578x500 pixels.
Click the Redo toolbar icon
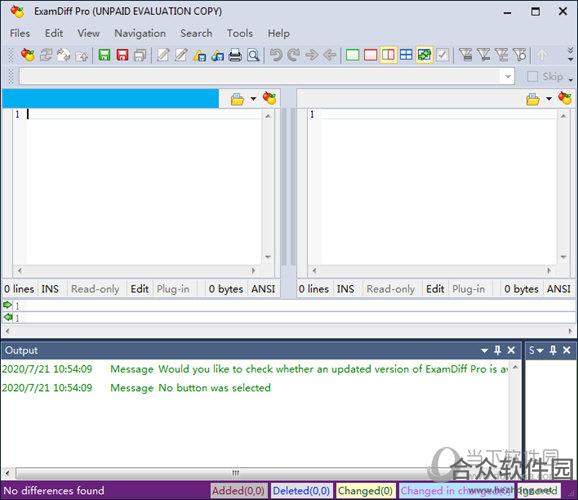point(294,55)
